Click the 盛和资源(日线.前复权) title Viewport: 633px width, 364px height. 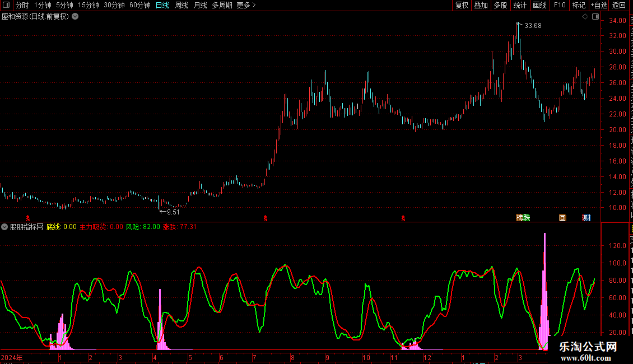(x=35, y=17)
